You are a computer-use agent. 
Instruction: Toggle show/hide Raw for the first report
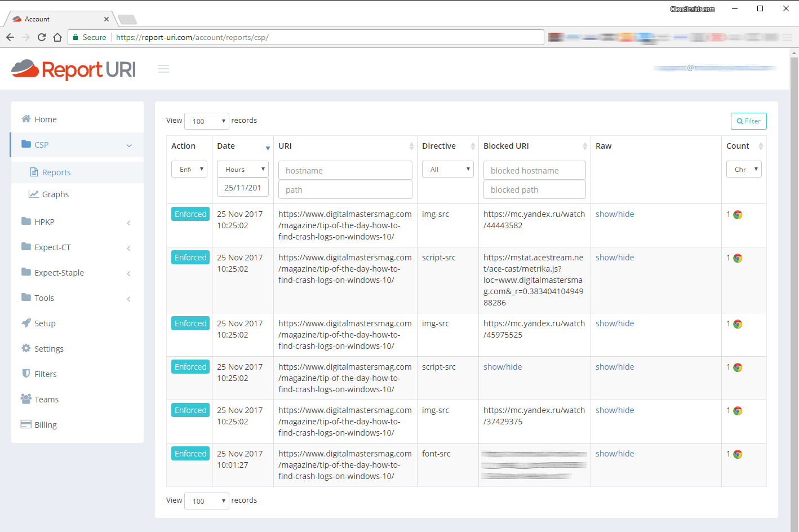coord(615,214)
